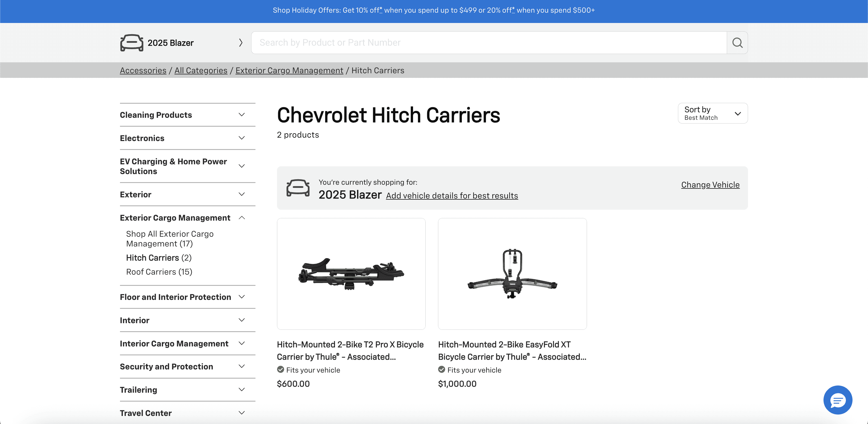Focus the Search by Product or Part Number field
This screenshot has width=868, height=424.
(489, 43)
